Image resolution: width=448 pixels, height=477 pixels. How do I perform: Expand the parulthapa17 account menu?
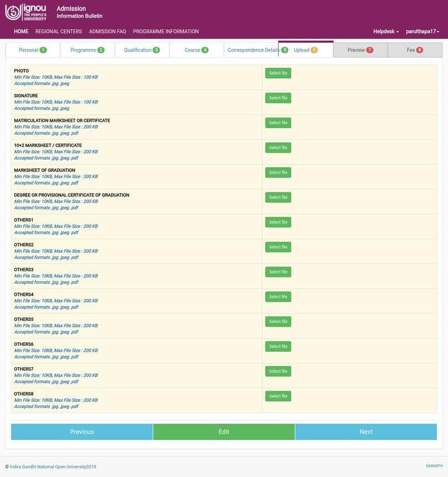pos(422,32)
